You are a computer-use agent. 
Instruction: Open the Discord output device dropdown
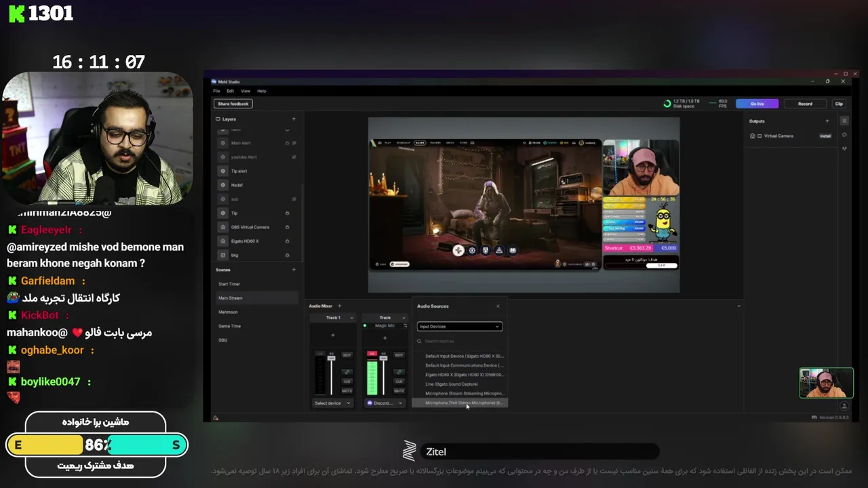tap(384, 403)
